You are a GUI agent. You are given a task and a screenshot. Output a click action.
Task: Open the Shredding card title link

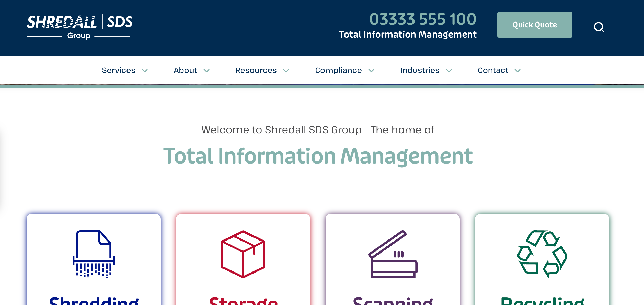pos(94,301)
